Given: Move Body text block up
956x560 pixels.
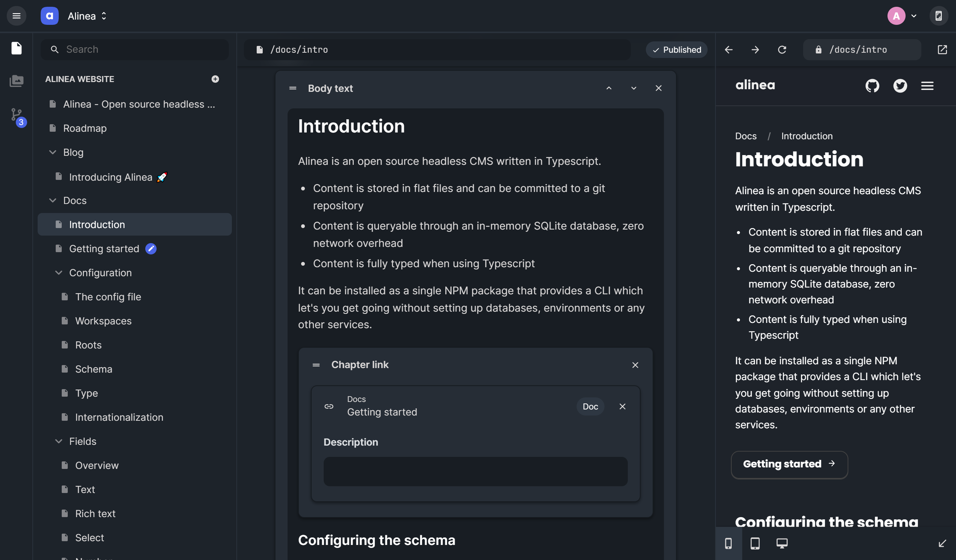Looking at the screenshot, I should [609, 88].
